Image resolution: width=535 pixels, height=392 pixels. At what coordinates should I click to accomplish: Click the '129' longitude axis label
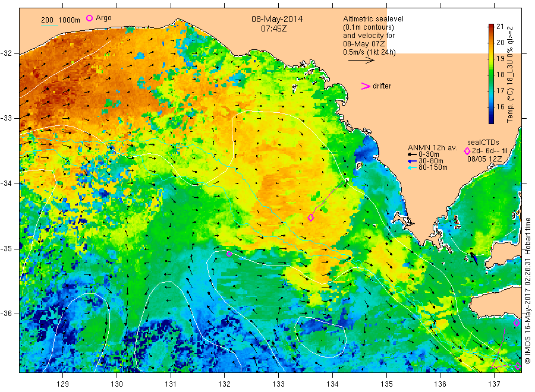click(62, 384)
